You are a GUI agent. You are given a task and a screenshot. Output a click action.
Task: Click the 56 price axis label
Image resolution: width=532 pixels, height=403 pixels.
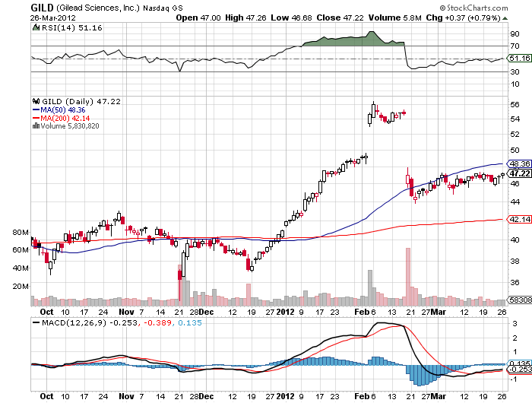(515, 105)
